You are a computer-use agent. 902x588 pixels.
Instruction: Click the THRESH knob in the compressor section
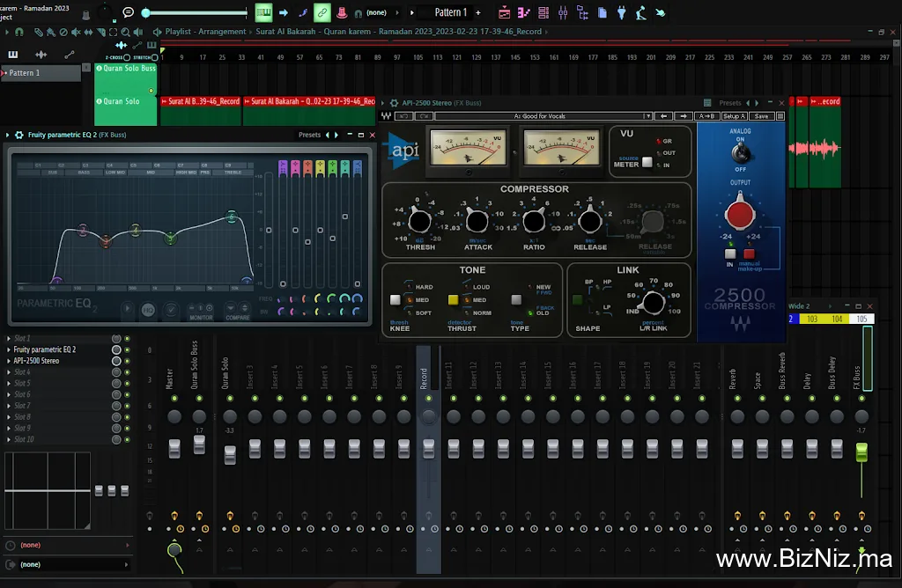point(419,221)
